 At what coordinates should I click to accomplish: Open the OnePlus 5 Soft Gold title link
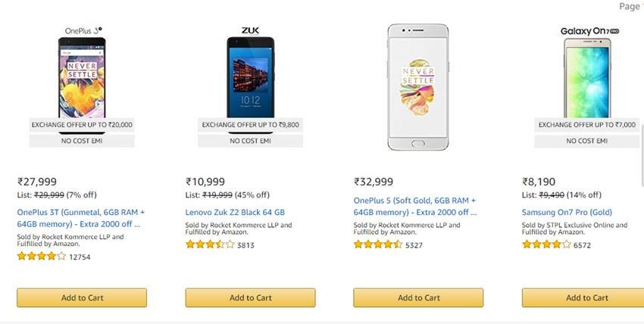click(x=415, y=207)
